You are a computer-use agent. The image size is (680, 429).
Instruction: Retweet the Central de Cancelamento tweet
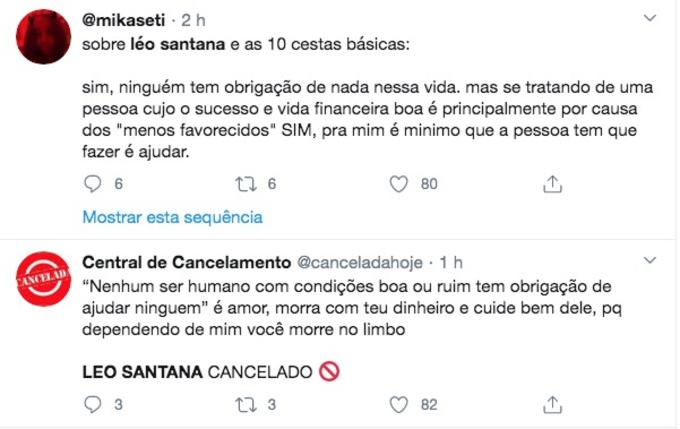(x=244, y=404)
